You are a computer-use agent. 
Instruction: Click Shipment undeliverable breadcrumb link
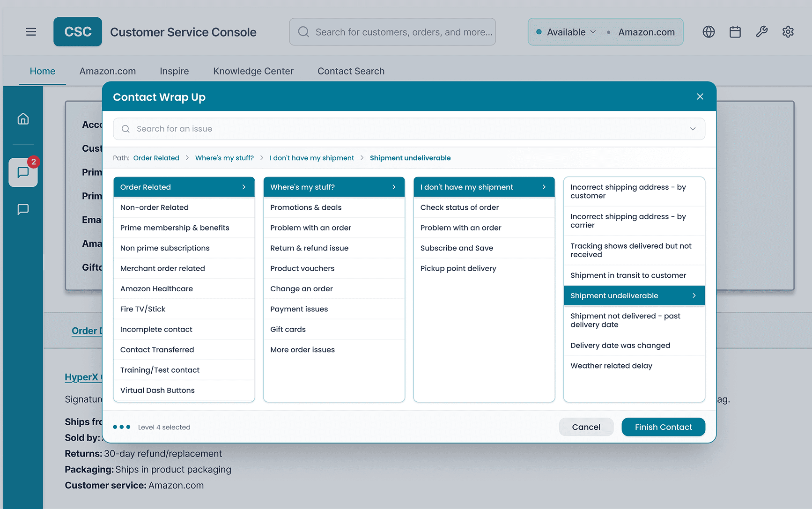coord(410,158)
